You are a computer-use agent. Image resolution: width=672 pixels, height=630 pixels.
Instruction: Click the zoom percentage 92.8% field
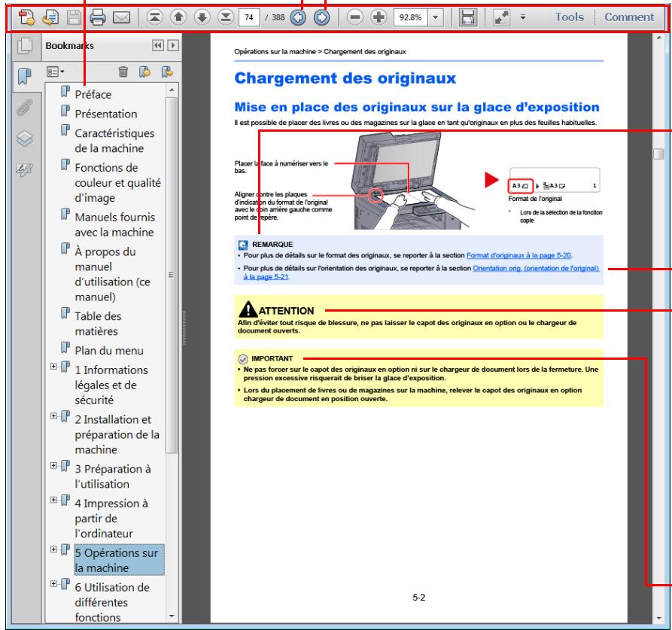(411, 17)
